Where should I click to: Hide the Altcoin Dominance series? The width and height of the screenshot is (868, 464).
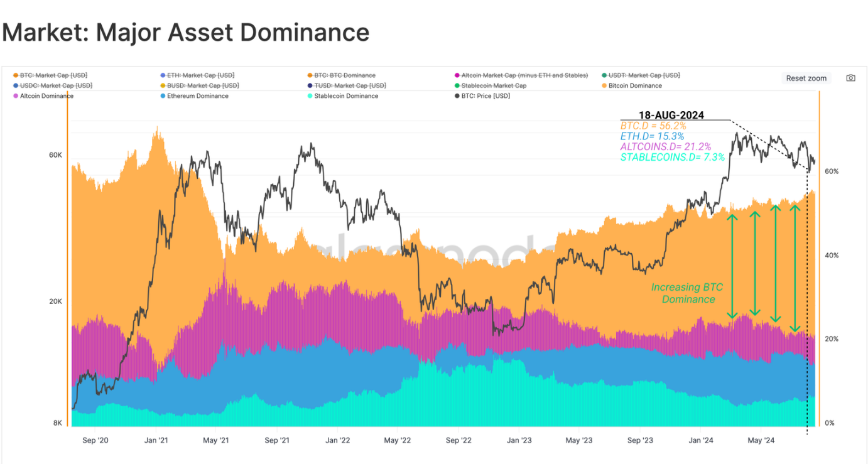click(x=46, y=96)
